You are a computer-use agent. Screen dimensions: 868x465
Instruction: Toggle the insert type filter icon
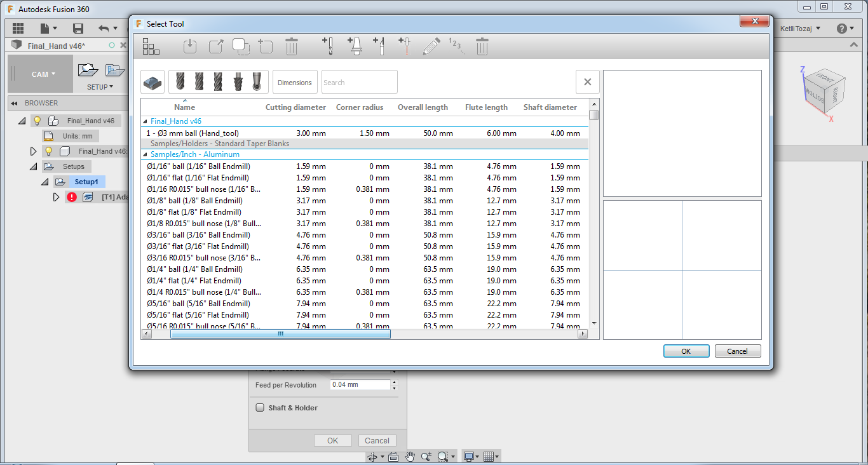[x=153, y=82]
